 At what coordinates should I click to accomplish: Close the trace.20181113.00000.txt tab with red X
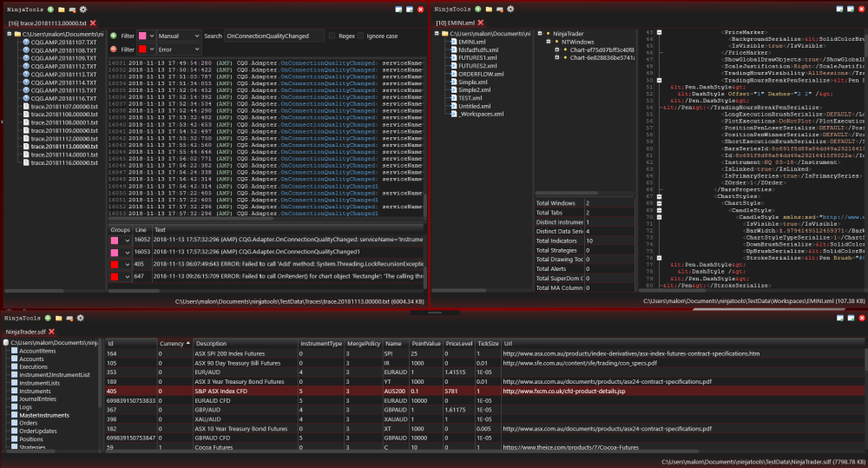click(x=93, y=22)
